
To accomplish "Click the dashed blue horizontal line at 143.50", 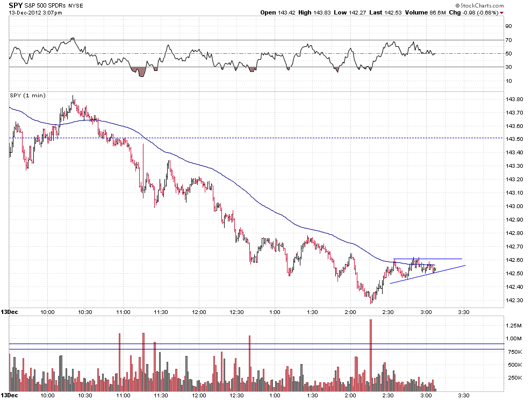I will 256,138.
